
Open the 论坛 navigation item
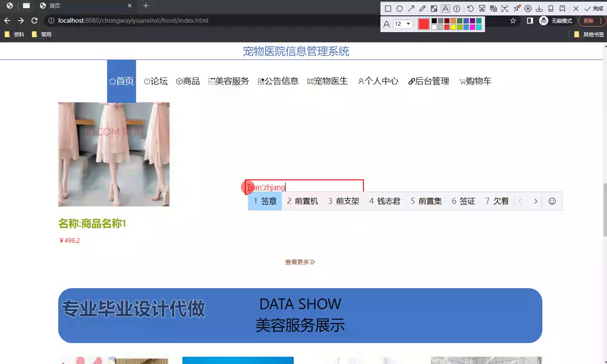[x=156, y=81]
